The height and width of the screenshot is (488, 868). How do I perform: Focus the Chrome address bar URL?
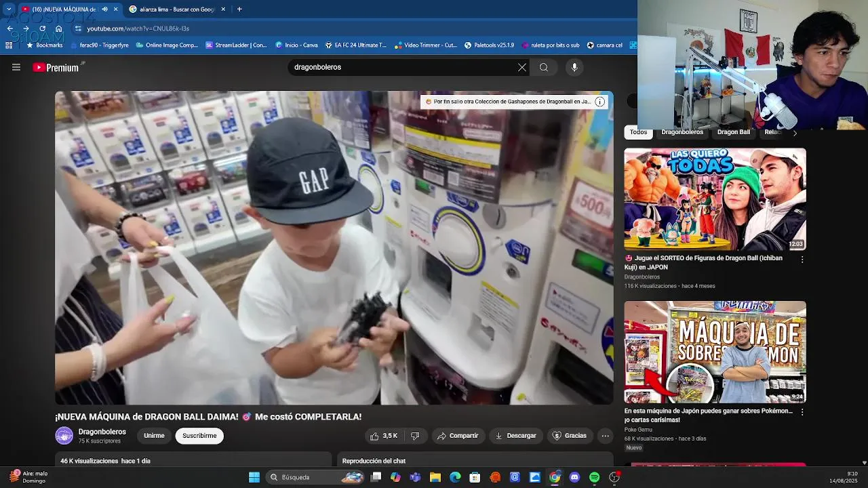(138, 28)
